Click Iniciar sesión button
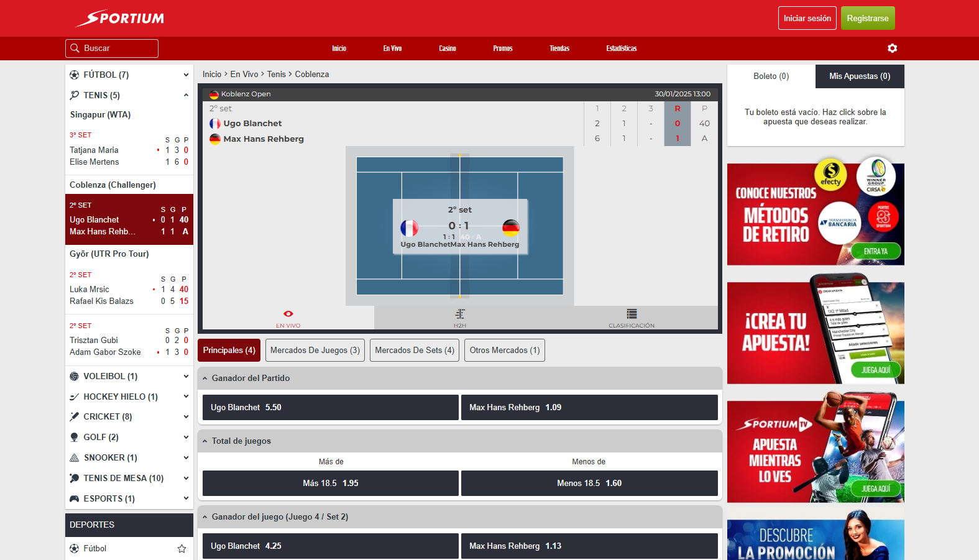 pyautogui.click(x=807, y=18)
